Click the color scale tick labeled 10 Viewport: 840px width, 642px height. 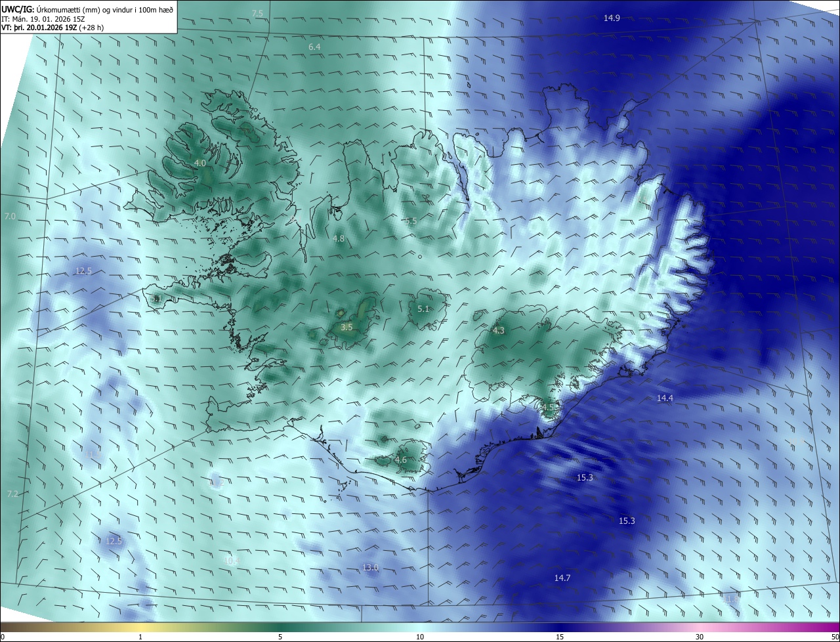pos(420,637)
